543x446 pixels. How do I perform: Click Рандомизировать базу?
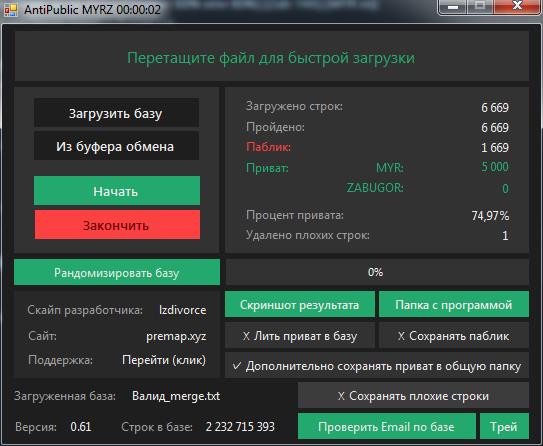coord(117,273)
